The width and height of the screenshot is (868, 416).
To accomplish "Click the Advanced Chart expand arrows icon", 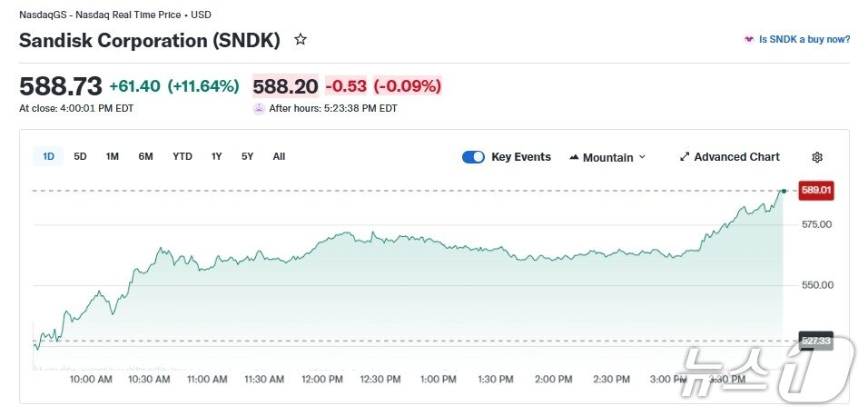I will pyautogui.click(x=685, y=157).
